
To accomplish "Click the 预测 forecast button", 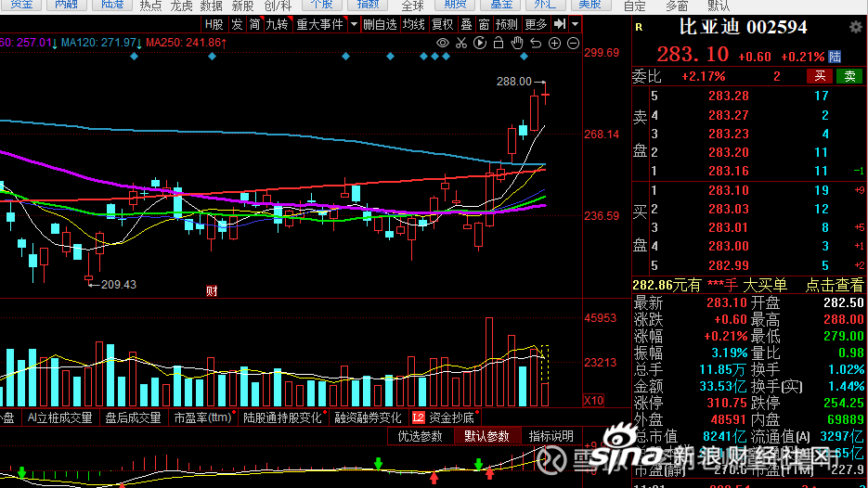I will [507, 24].
